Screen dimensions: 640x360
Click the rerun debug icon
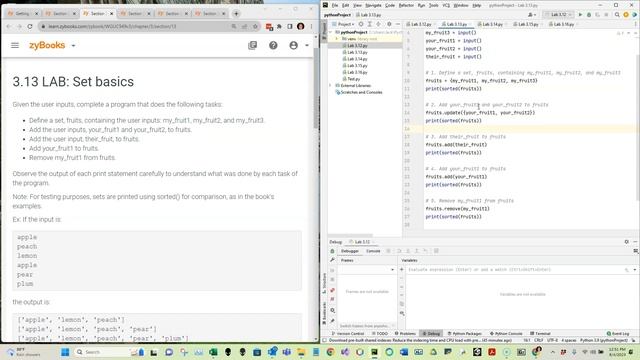(x=332, y=251)
